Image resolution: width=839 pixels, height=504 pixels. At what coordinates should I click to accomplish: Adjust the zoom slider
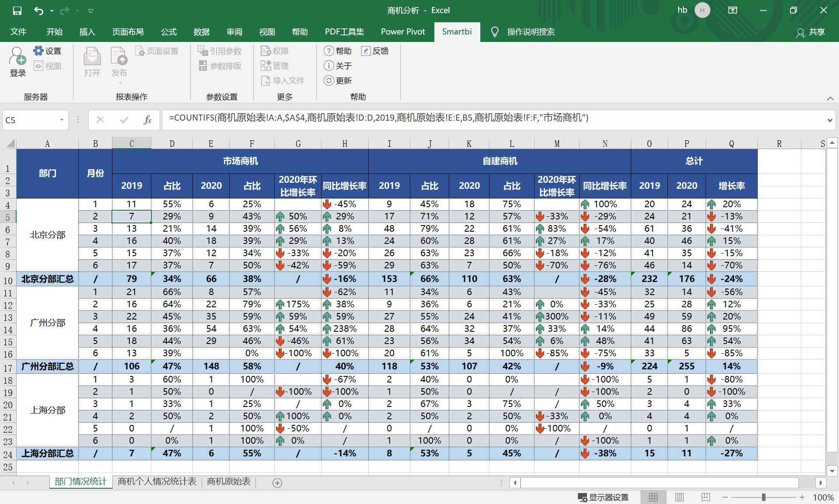763,497
